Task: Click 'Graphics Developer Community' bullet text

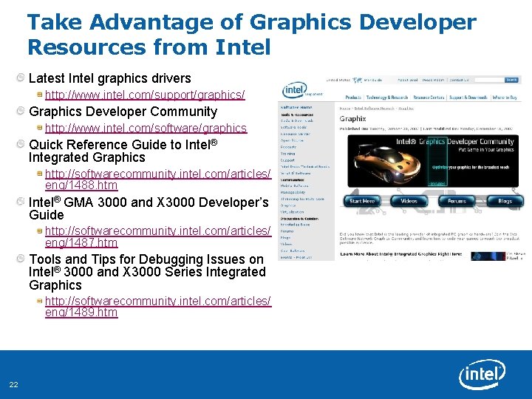Action: point(123,112)
